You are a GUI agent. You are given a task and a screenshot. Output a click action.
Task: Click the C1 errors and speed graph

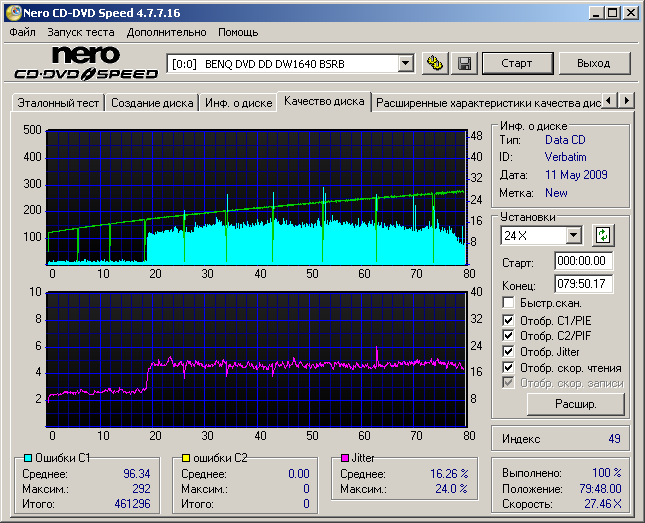(x=257, y=198)
